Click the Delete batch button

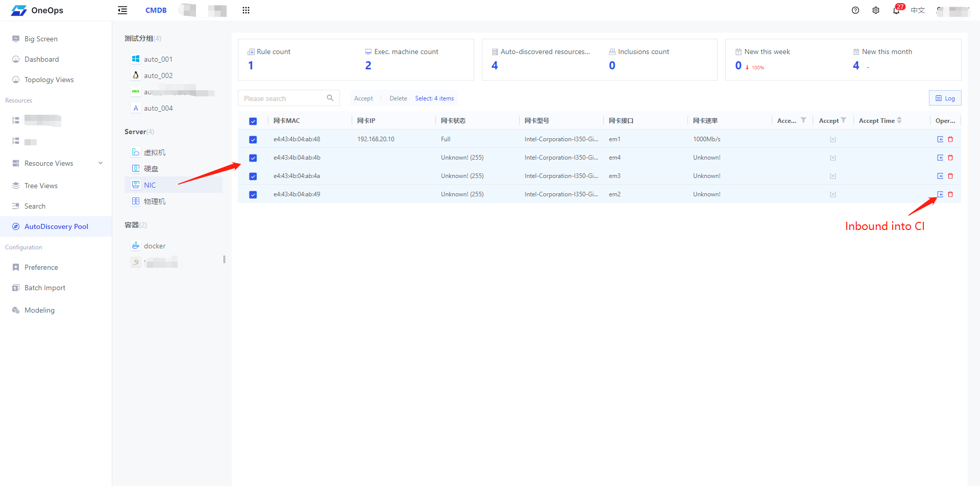[398, 98]
